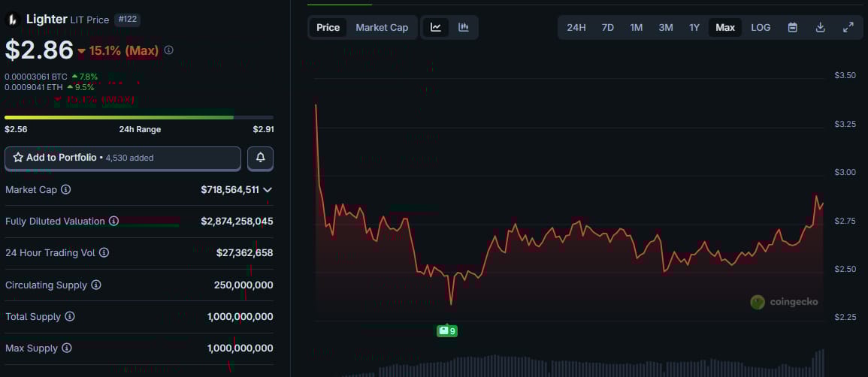Click the 24h Range progress bar

click(x=139, y=117)
